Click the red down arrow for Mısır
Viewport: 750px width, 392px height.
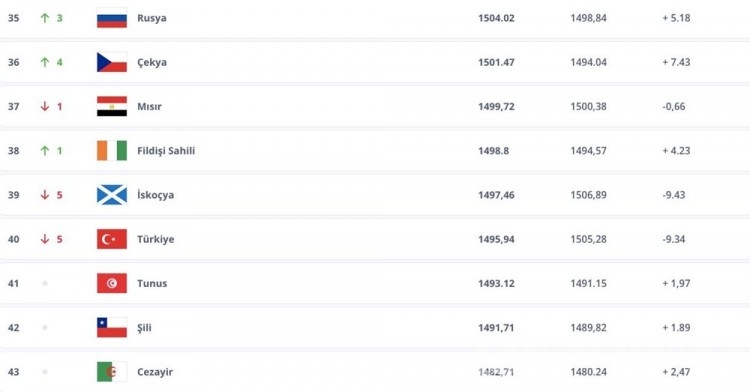pyautogui.click(x=45, y=106)
